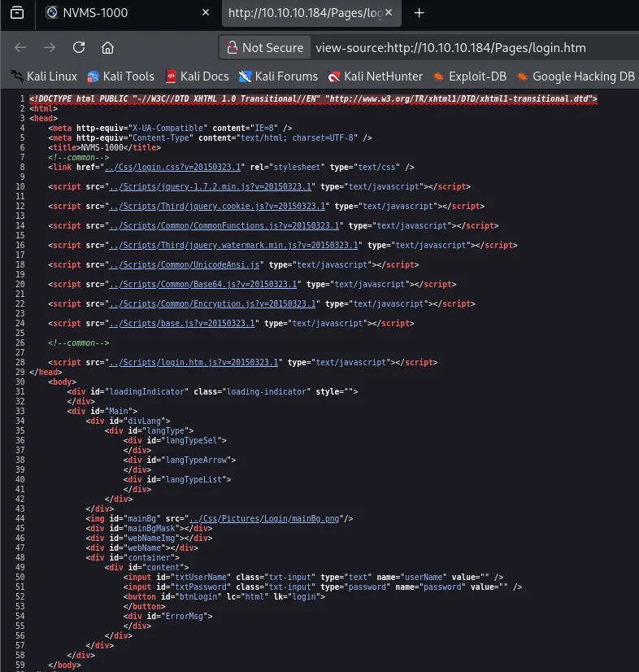Go to the home page
This screenshot has height=672, width=639.
click(x=107, y=47)
